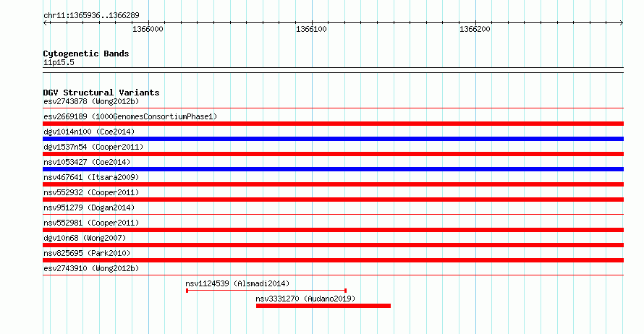644x334 pixels.
Task: Click the right arrow of the ruler
Action: pos(621,23)
